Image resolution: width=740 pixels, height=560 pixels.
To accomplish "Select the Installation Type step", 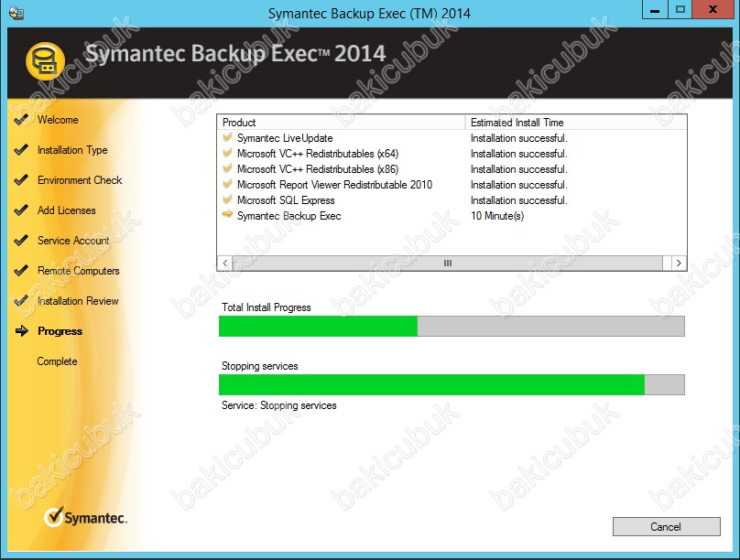I will [72, 150].
